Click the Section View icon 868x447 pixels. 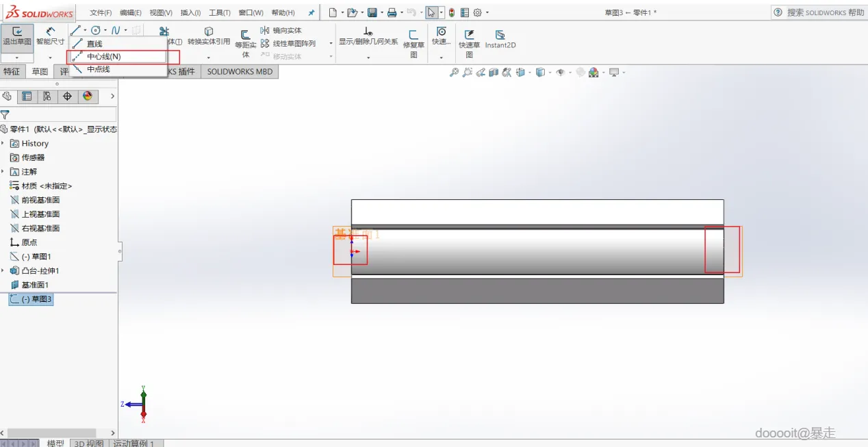click(494, 73)
